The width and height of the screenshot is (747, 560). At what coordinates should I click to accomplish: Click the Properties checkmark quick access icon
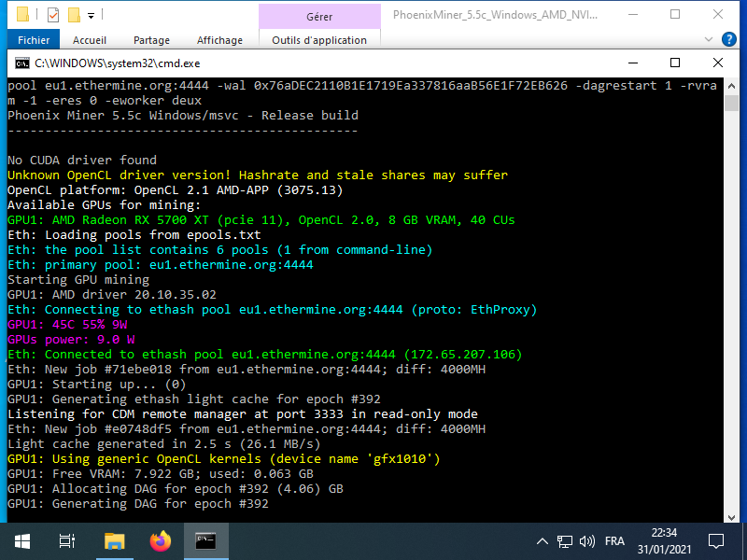coord(53,15)
